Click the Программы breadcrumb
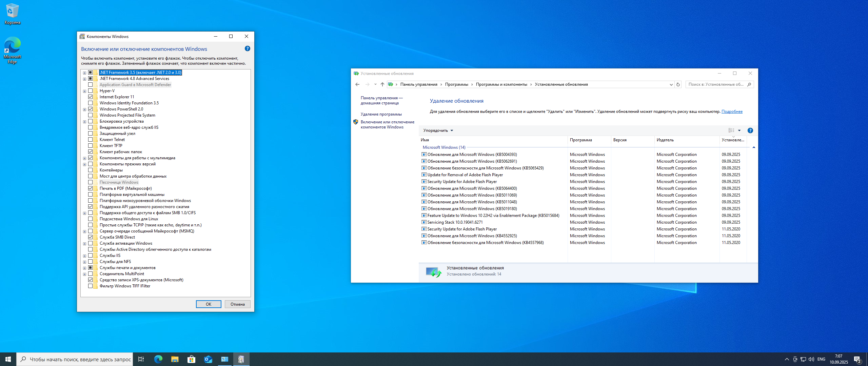 (x=456, y=84)
